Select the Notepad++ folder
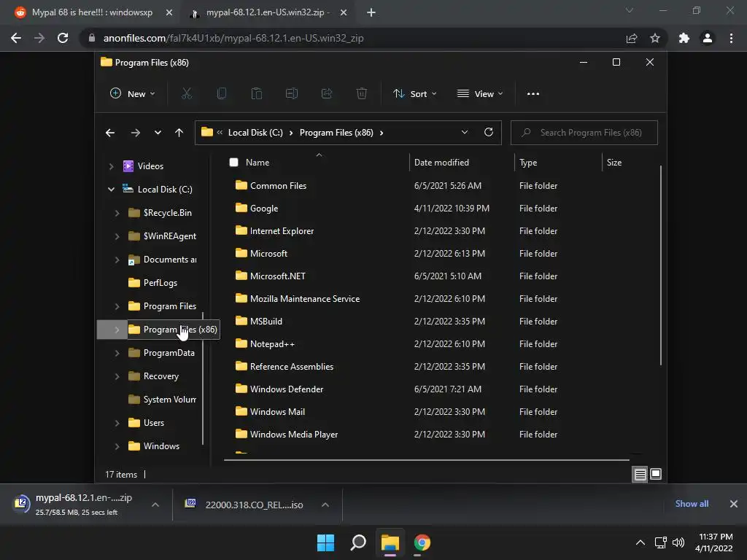This screenshot has width=747, height=560. point(272,344)
